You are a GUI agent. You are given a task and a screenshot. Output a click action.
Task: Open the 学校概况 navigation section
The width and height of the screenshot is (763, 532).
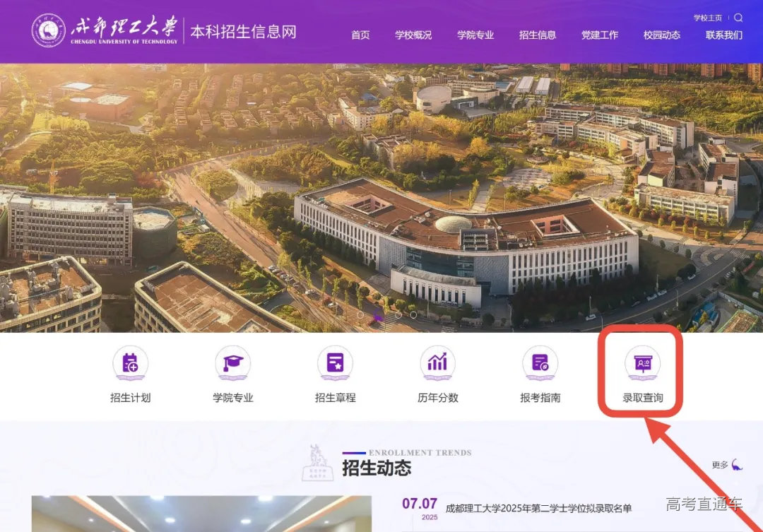click(x=413, y=33)
